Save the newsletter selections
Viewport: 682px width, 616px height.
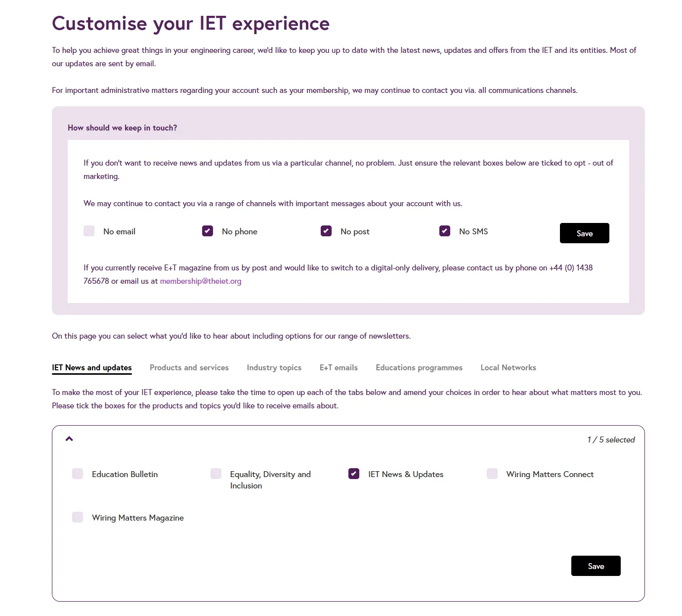[x=596, y=566]
